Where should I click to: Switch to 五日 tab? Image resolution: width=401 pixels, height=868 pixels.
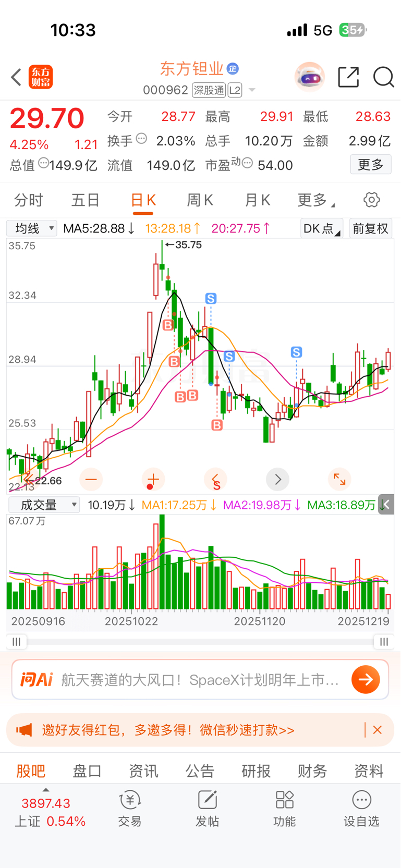[x=86, y=200]
